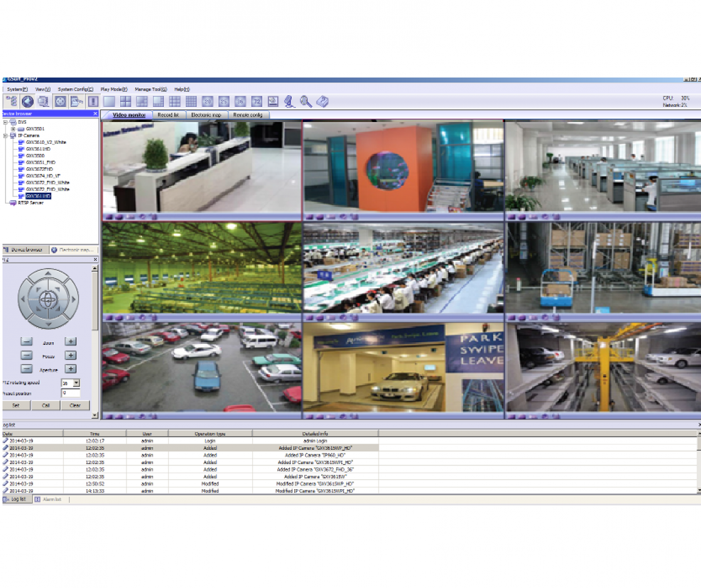This screenshot has width=701, height=588.
Task: Open the System Config menu
Action: tap(75, 89)
